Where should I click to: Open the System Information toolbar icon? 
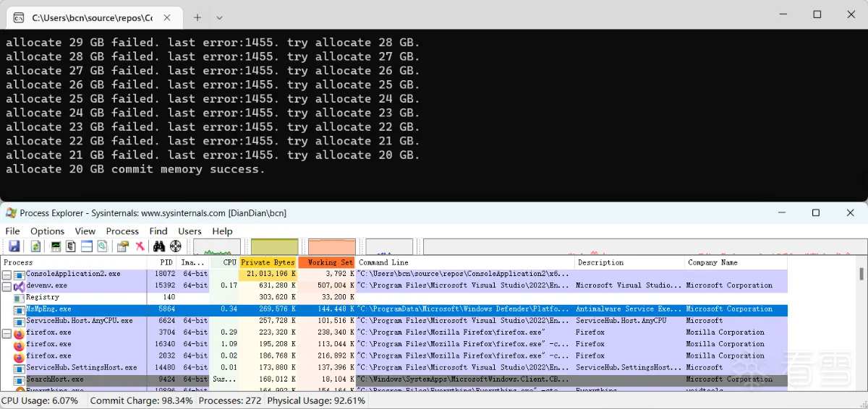tap(56, 246)
